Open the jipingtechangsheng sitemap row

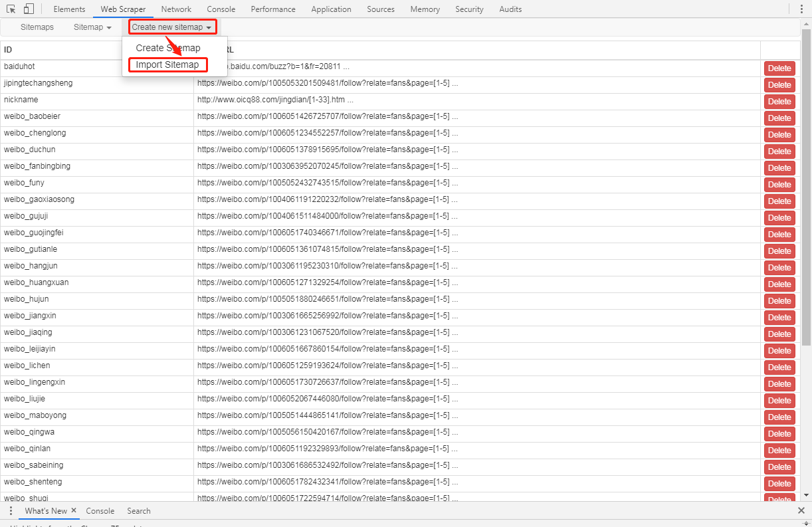tap(400, 85)
